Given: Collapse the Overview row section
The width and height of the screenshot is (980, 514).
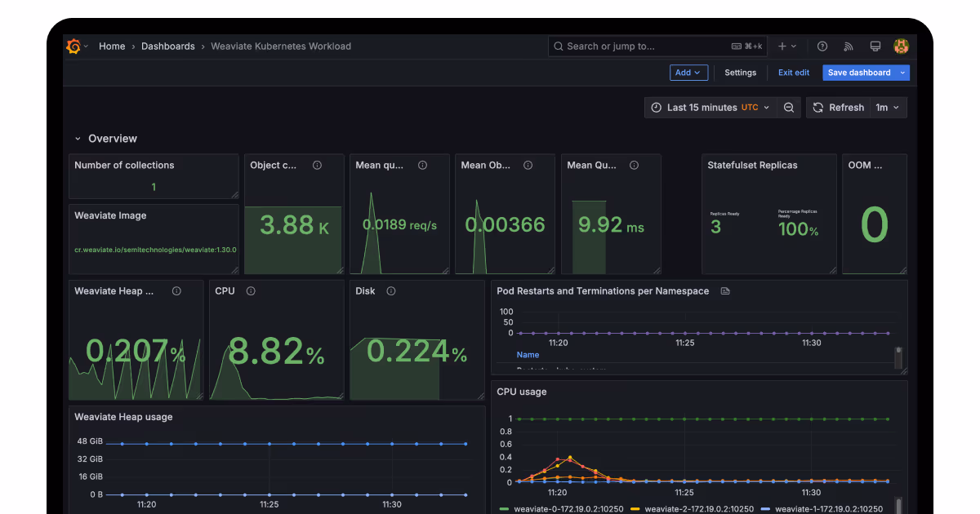Looking at the screenshot, I should pos(78,139).
